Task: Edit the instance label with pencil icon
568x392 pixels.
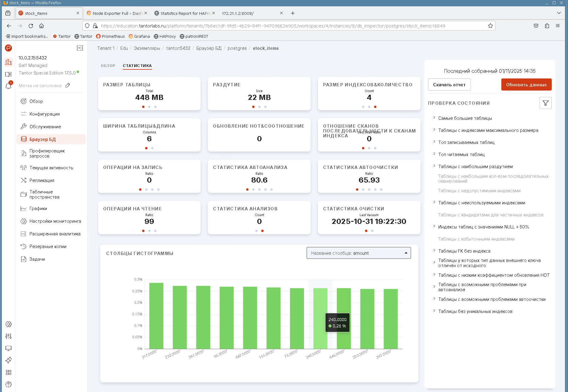Action: pyautogui.click(x=68, y=85)
